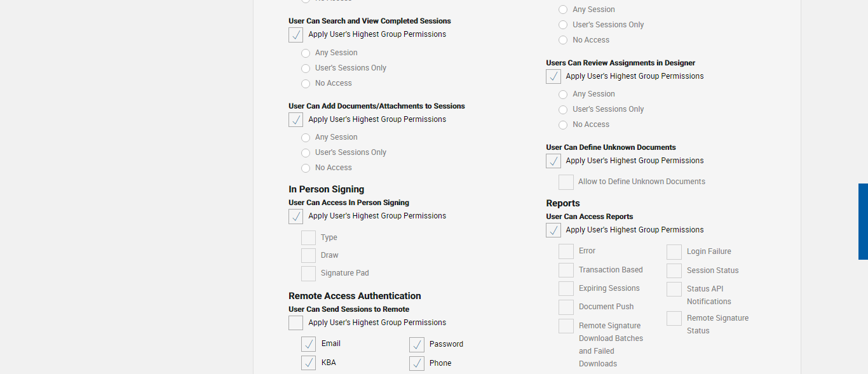Toggle group permissions for Add Documents/Attachments to Sessions
The image size is (868, 374).
(296, 120)
